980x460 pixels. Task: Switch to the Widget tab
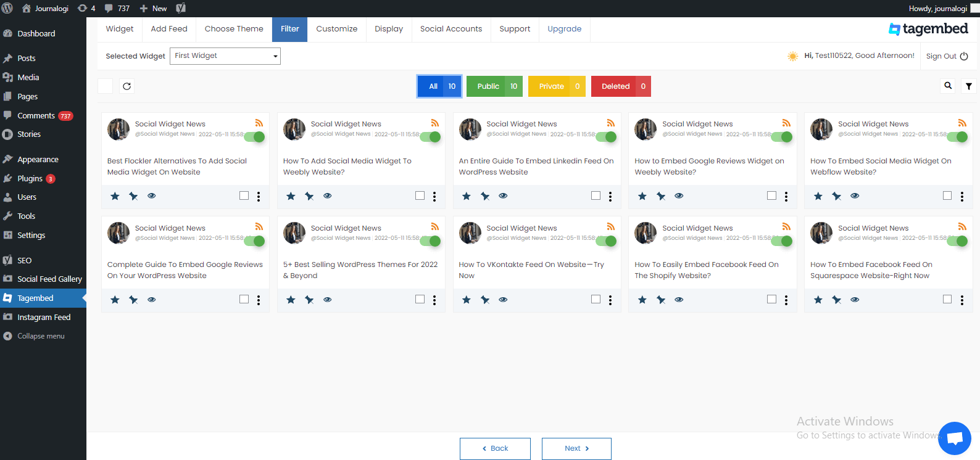pyautogui.click(x=120, y=29)
